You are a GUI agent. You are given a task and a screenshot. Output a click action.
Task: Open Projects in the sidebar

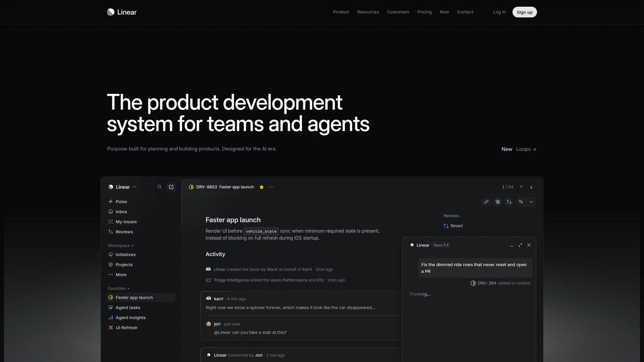[141, 264]
